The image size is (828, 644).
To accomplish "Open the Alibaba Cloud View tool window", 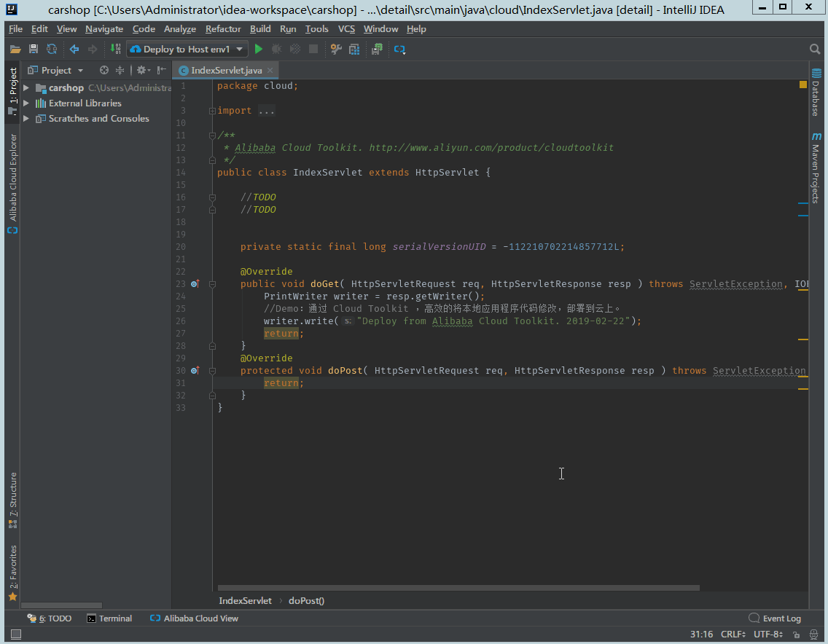I will [194, 618].
